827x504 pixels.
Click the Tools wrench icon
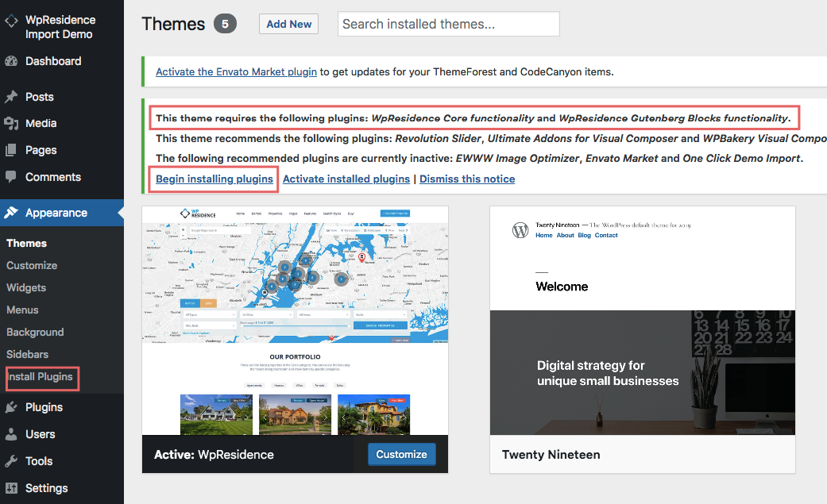click(11, 461)
